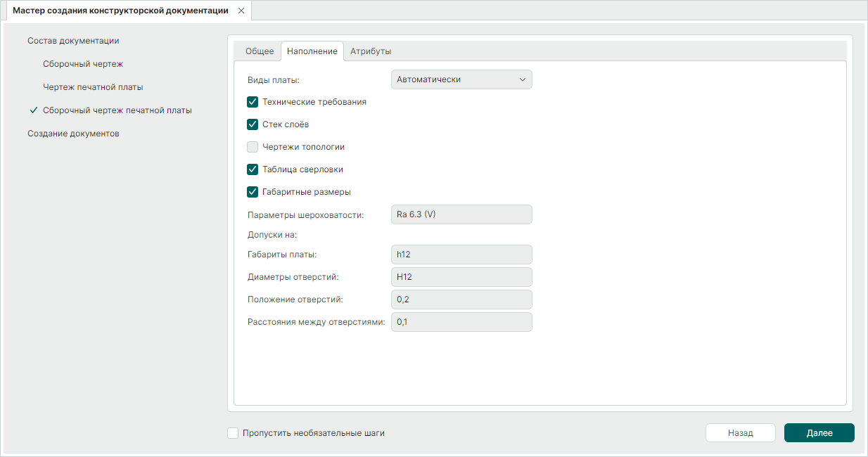868x457 pixels.
Task: Open Создание документов step
Action: (x=73, y=134)
